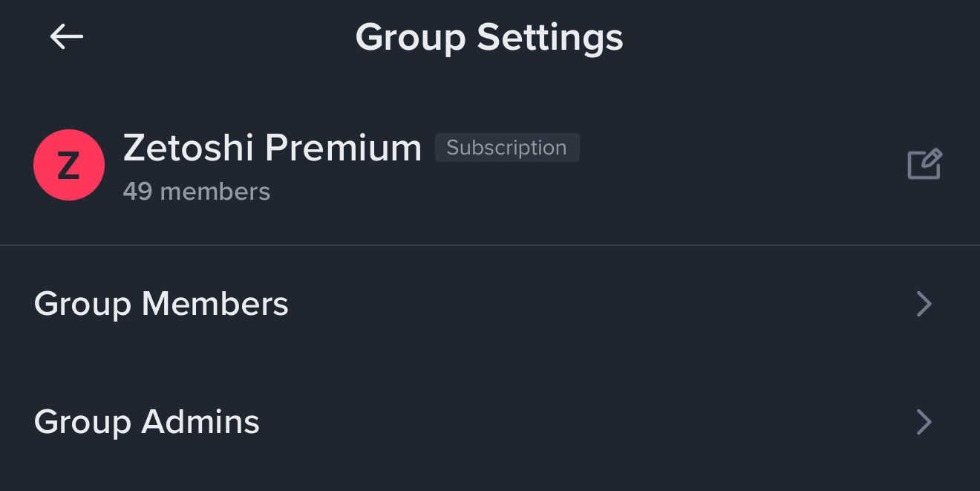Click the word members under Zetoshi Premium

215,192
